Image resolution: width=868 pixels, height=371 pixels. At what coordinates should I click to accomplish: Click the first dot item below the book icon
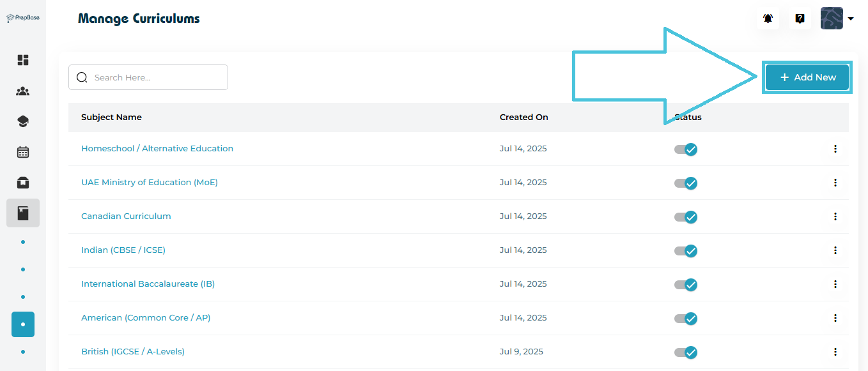click(23, 242)
